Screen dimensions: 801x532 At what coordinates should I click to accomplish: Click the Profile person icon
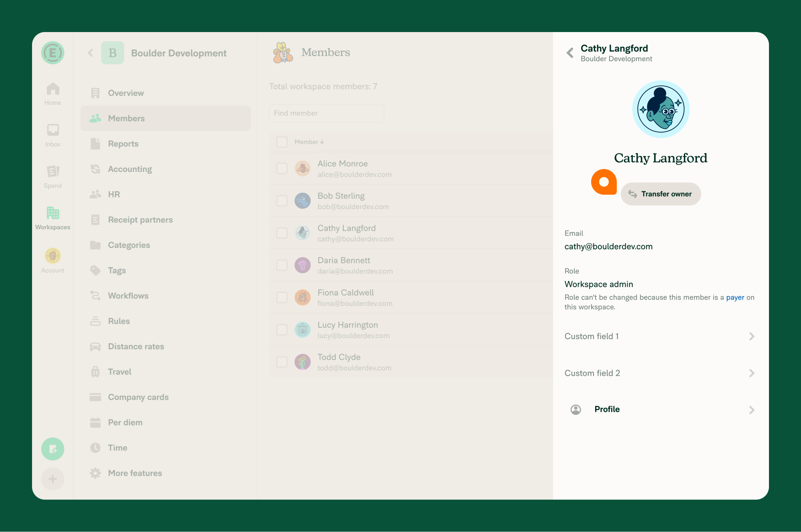pos(576,409)
